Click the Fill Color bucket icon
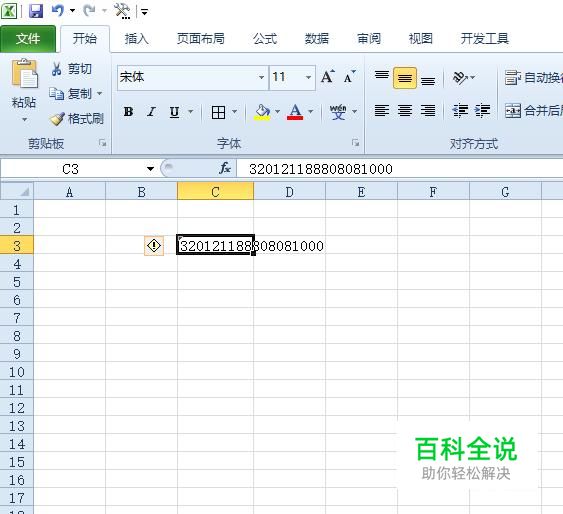 pos(262,112)
